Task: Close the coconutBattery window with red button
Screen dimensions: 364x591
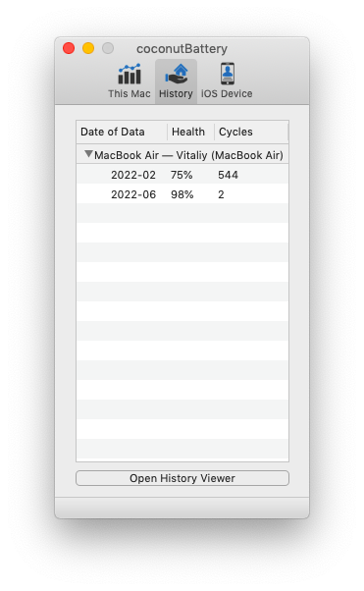Action: (69, 48)
